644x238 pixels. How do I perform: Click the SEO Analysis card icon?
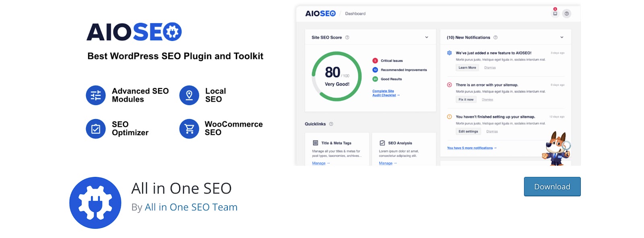(382, 143)
